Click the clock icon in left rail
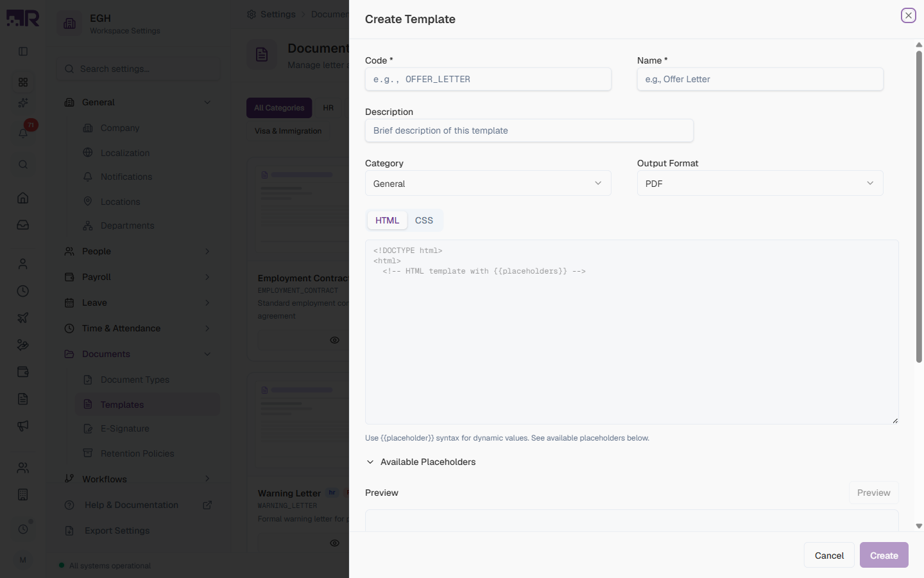This screenshot has width=924, height=578. tap(23, 291)
